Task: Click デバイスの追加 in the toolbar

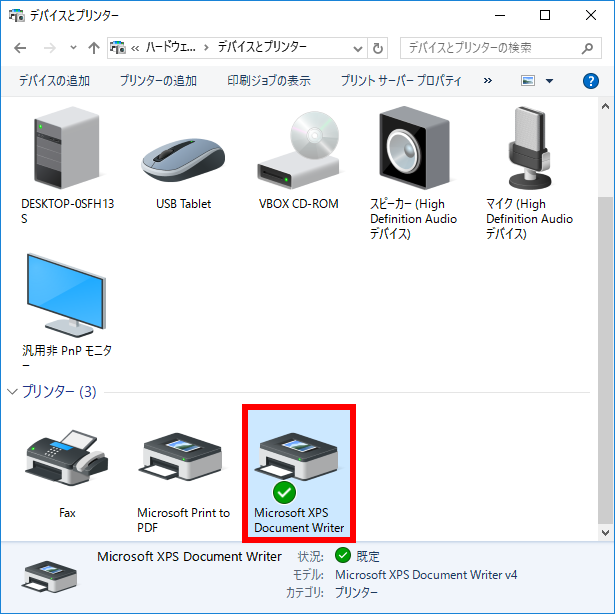Action: click(54, 81)
